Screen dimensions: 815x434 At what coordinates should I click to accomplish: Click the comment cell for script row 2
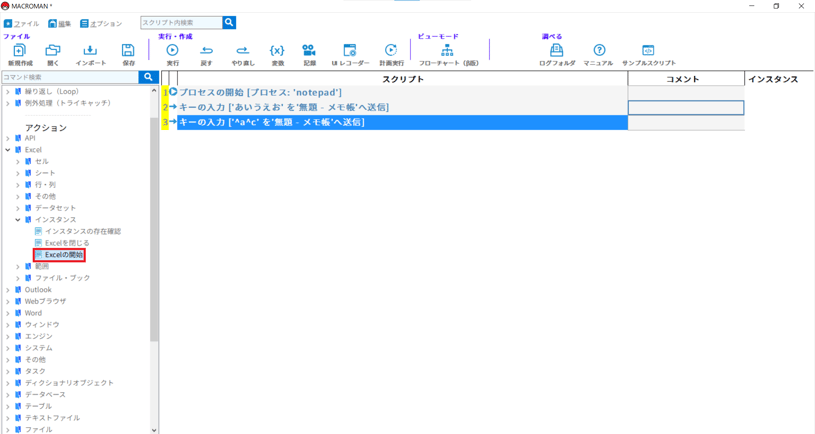[x=686, y=108]
